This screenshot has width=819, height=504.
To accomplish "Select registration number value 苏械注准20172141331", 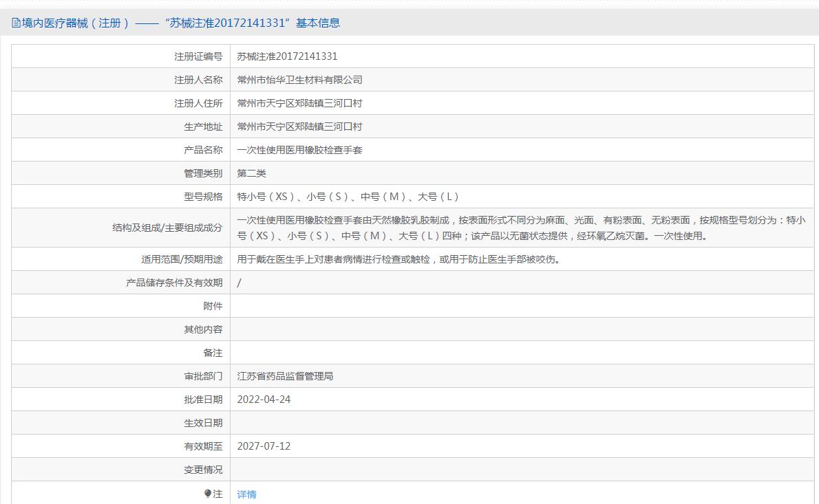I will [287, 56].
